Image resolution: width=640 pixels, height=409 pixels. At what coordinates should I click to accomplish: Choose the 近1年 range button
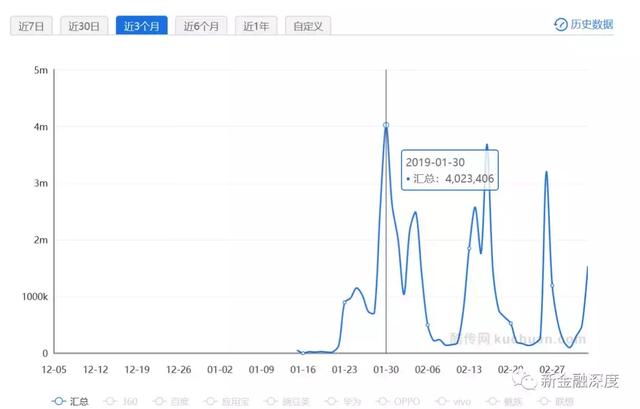(x=256, y=26)
